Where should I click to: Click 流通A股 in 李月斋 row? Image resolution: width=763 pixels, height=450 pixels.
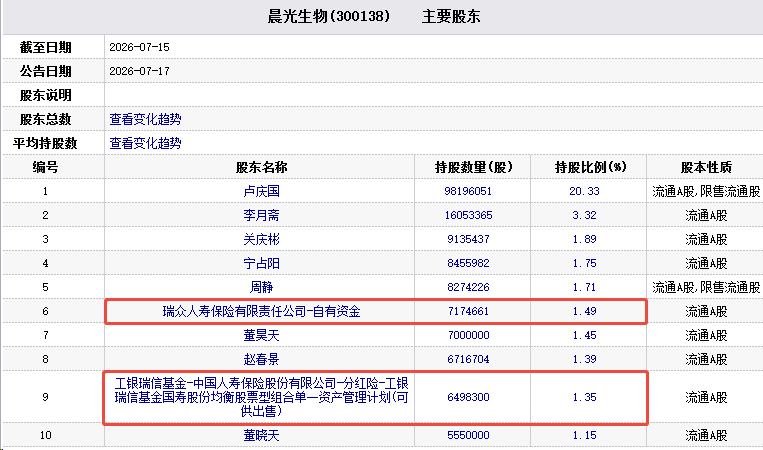click(706, 215)
